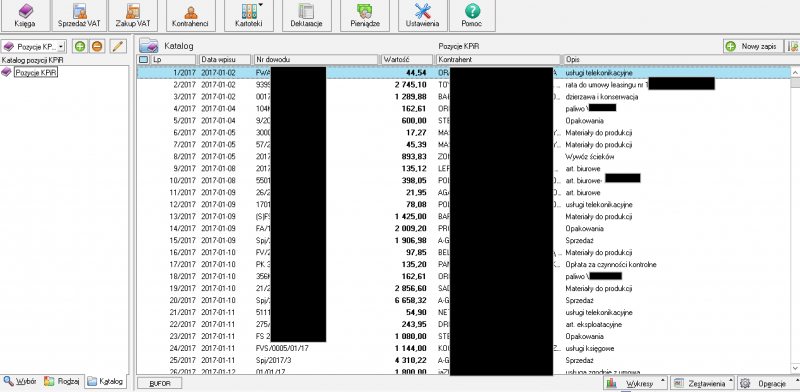Screen dimensions: 800x392
Task: Open the Deklaracje section
Action: click(306, 16)
